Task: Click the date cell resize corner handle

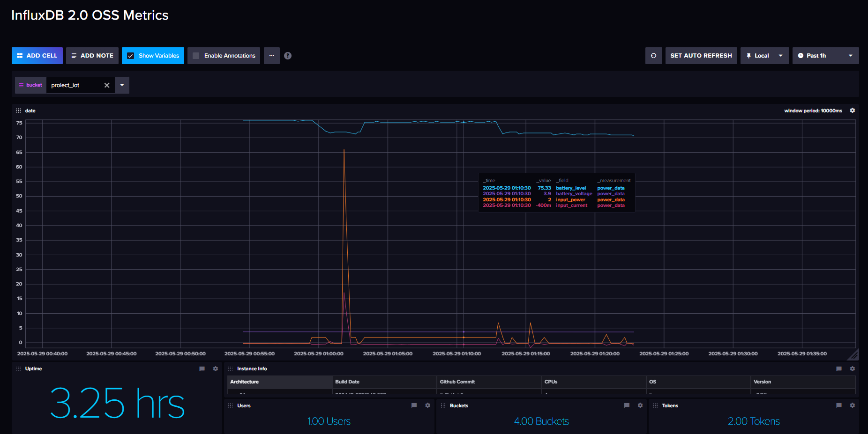Action: pyautogui.click(x=853, y=354)
